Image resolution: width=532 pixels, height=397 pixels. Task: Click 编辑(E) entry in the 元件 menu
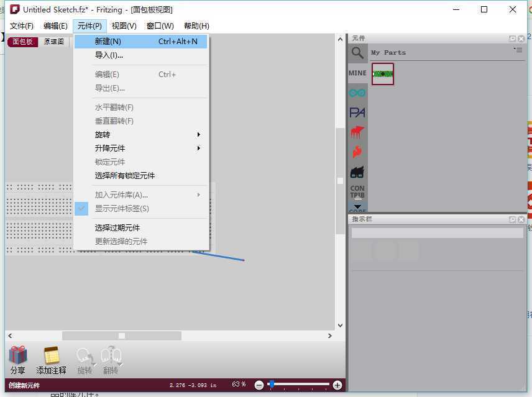tap(140, 75)
